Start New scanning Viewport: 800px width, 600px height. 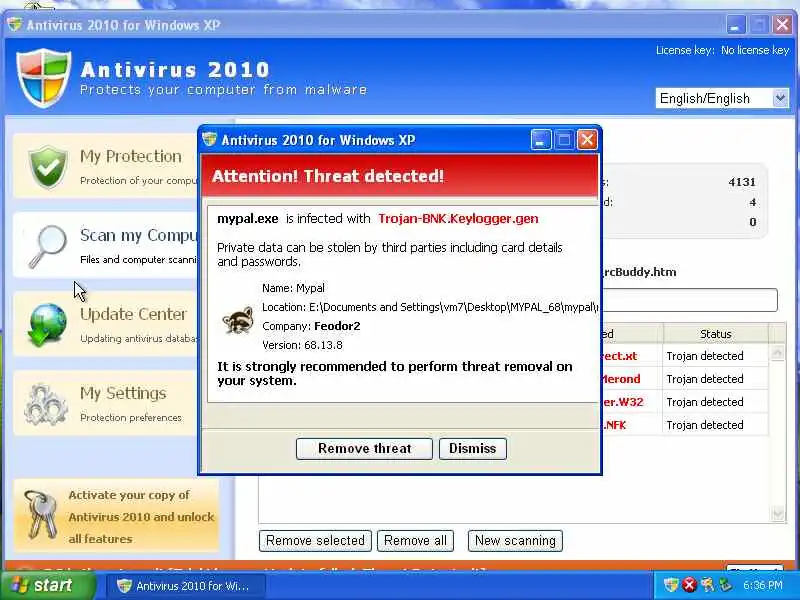pyautogui.click(x=515, y=541)
